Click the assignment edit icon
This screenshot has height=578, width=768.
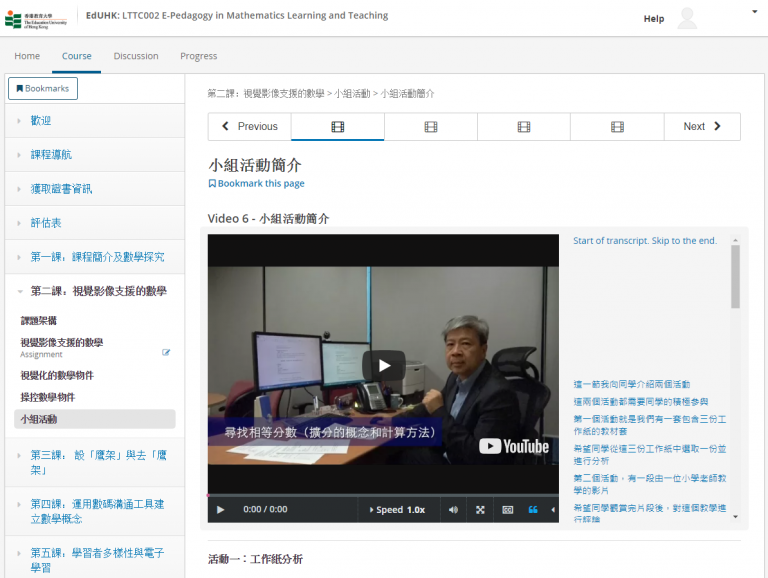pyautogui.click(x=166, y=352)
